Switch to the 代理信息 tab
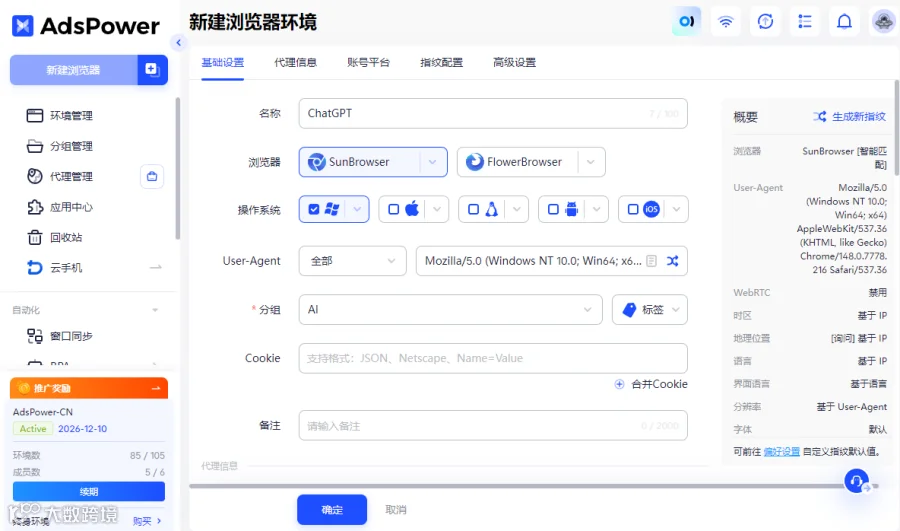 pos(296,63)
